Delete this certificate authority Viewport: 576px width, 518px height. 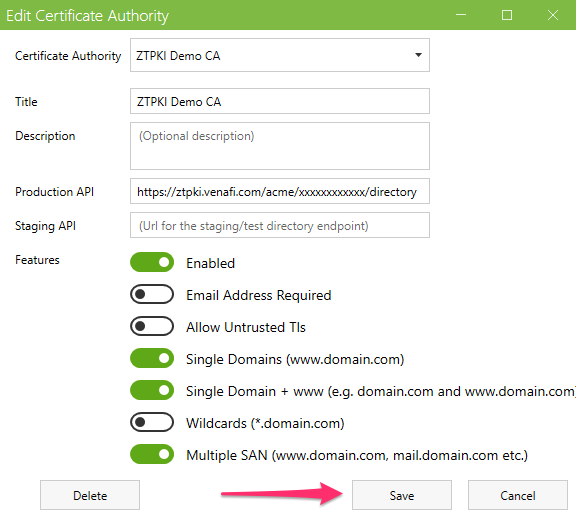[90, 495]
